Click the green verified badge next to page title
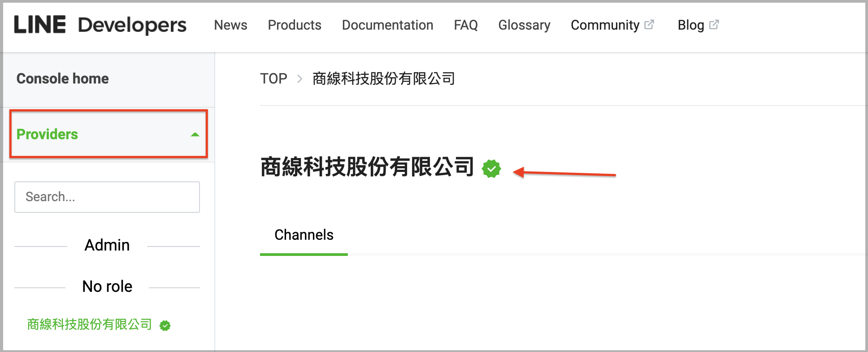868x352 pixels. 491,169
